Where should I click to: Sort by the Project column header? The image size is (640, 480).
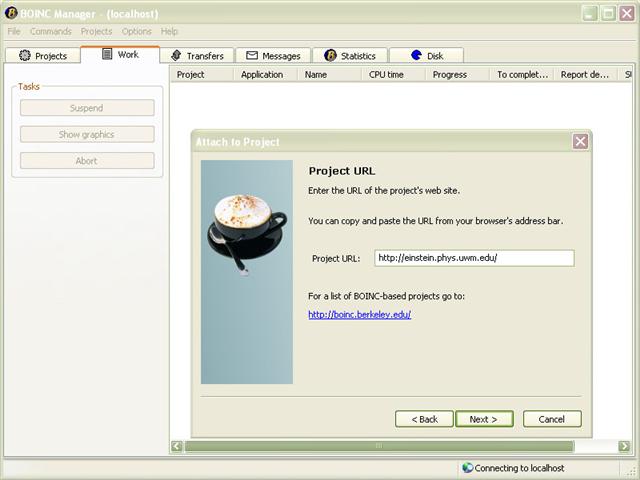[202, 75]
